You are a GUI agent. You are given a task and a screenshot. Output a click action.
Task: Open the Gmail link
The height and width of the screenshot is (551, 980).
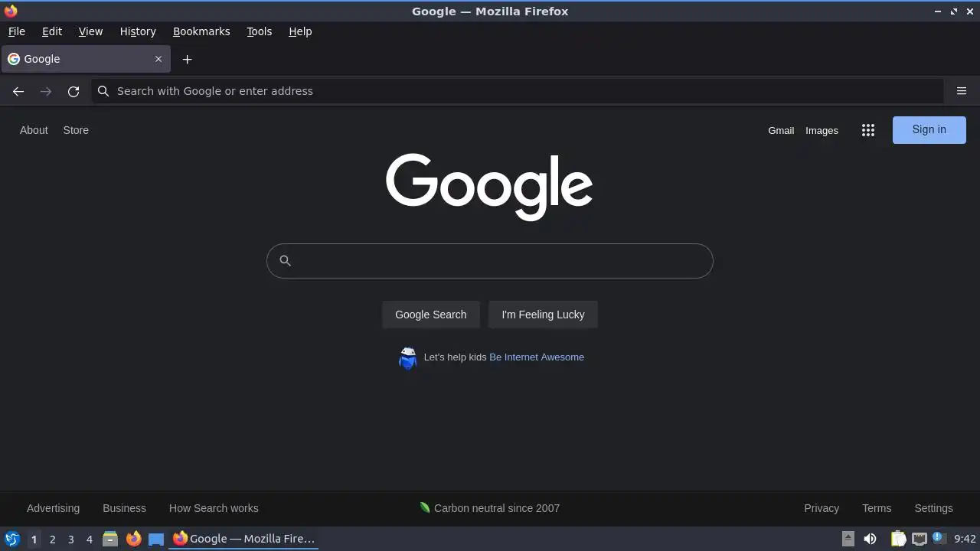click(x=781, y=130)
